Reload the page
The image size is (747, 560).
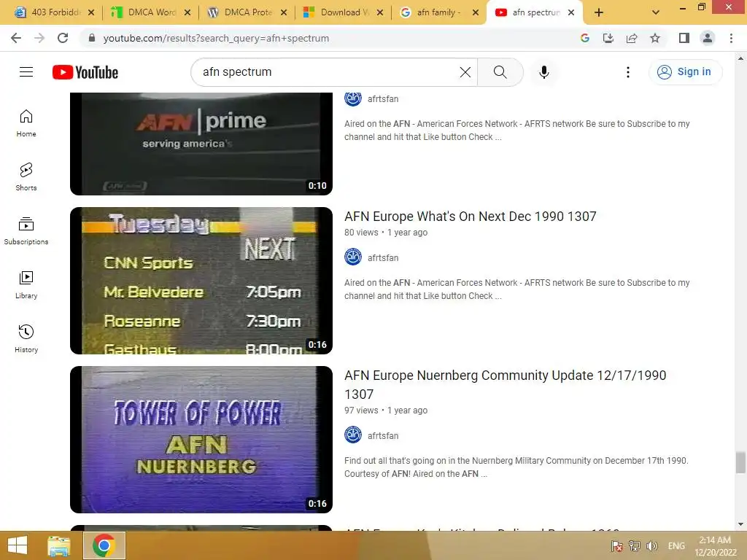63,38
